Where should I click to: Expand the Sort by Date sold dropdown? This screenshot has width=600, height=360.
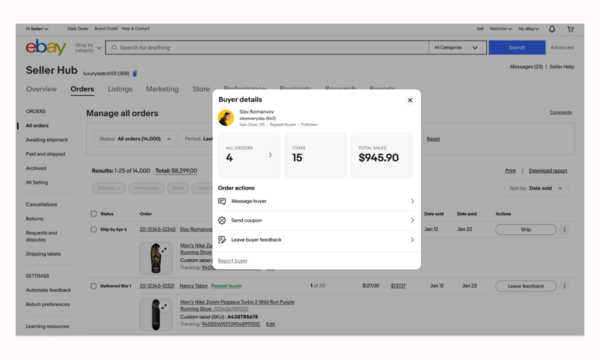pos(536,188)
